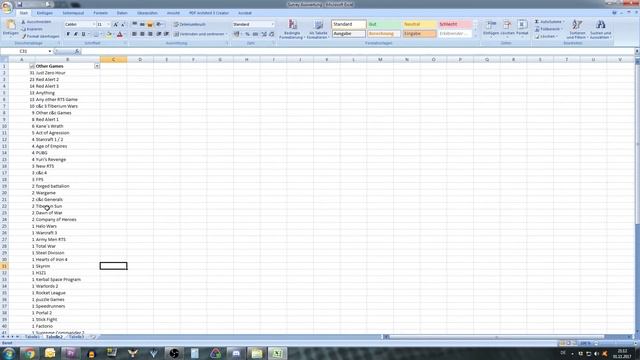Apply the Gut cell style
This screenshot has width=640, height=360.
tap(384, 24)
